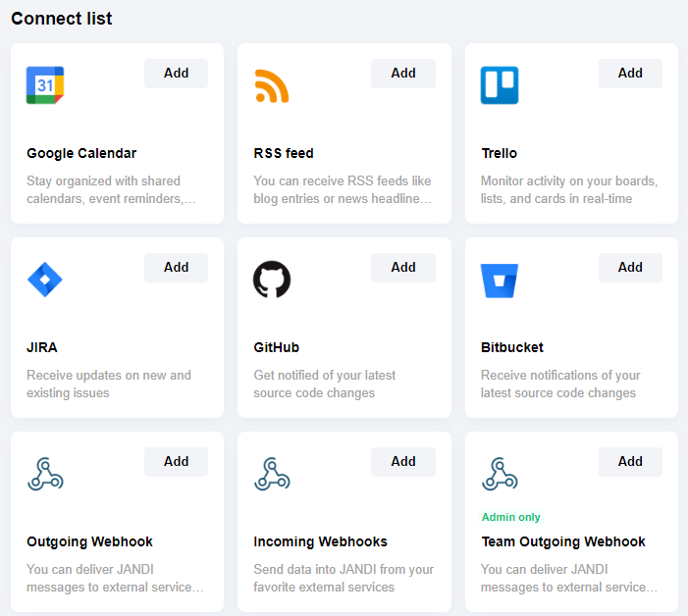Select the Admin only label
Viewport: 688px width, 616px height.
point(510,517)
